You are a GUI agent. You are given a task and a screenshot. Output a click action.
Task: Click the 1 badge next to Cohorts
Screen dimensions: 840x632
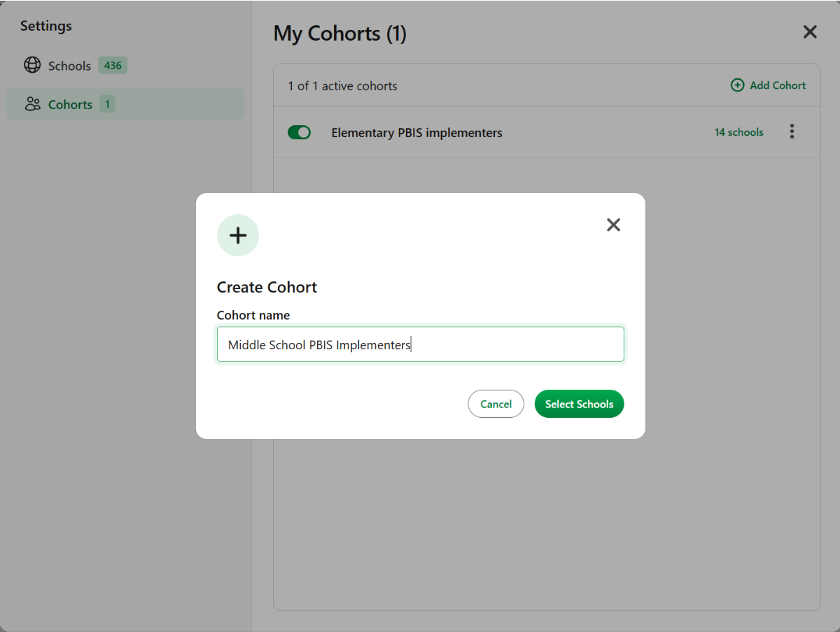coord(107,104)
